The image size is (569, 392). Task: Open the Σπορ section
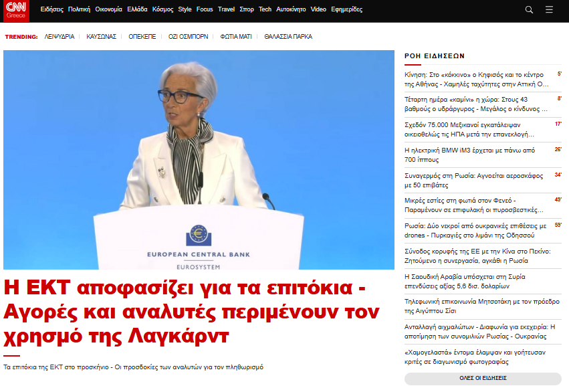(x=247, y=9)
